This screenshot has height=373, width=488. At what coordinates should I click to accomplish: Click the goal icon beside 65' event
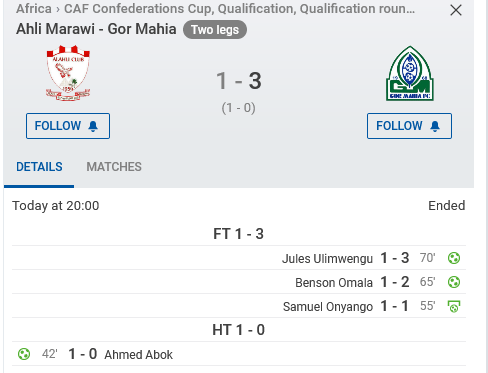(x=454, y=282)
